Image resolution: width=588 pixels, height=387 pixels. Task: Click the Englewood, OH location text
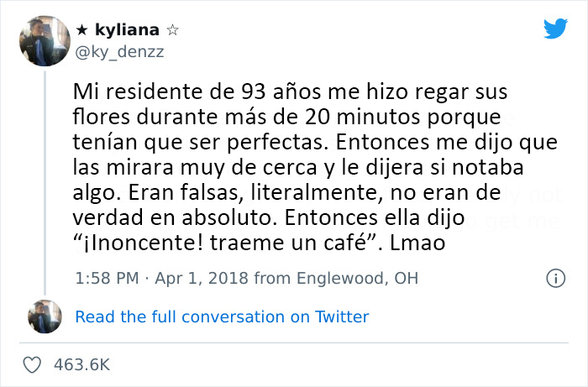tap(350, 277)
